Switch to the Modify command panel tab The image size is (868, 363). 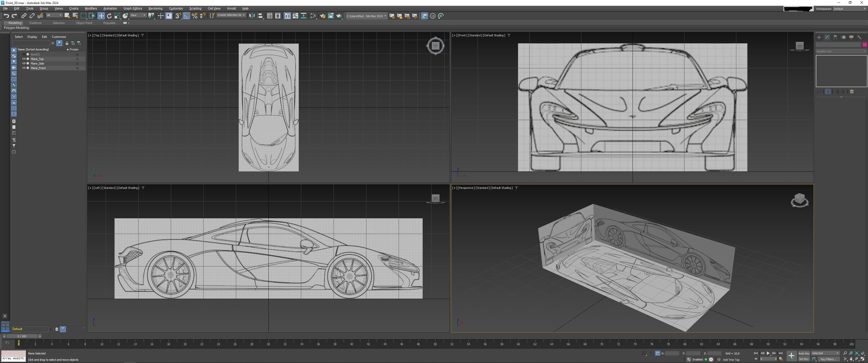pyautogui.click(x=827, y=37)
